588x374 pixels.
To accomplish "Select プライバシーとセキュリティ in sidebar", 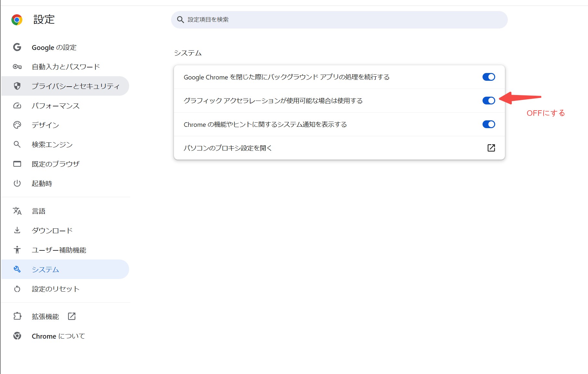I will 65,86.
